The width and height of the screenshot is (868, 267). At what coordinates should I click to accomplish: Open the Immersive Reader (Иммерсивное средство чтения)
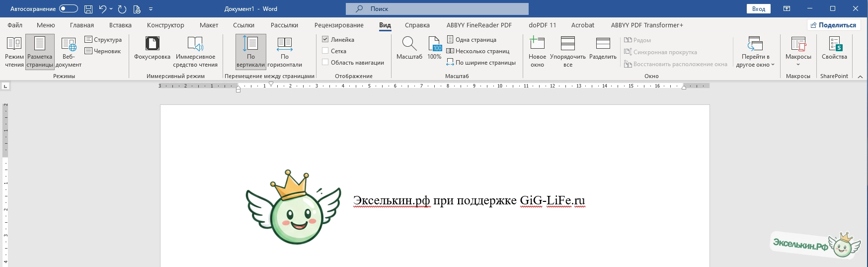coord(195,51)
